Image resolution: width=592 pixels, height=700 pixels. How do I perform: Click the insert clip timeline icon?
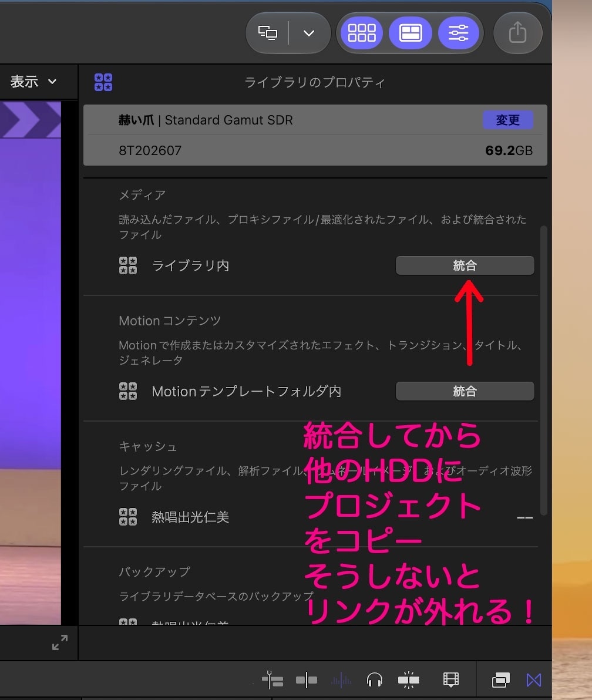pos(306,680)
